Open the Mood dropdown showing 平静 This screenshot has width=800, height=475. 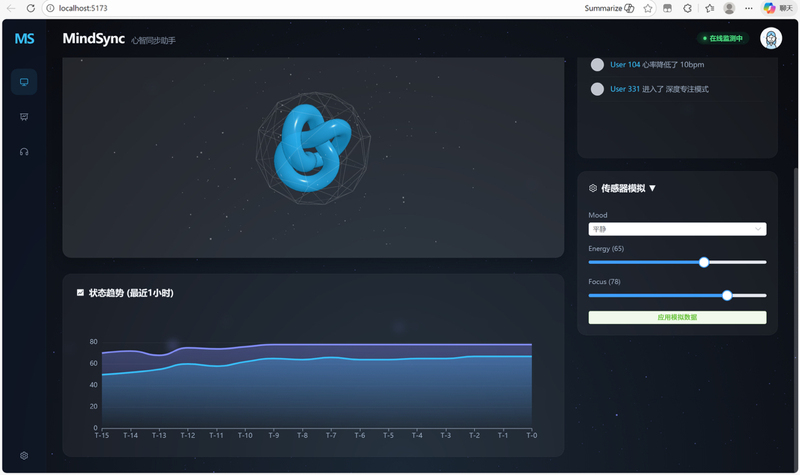[677, 229]
